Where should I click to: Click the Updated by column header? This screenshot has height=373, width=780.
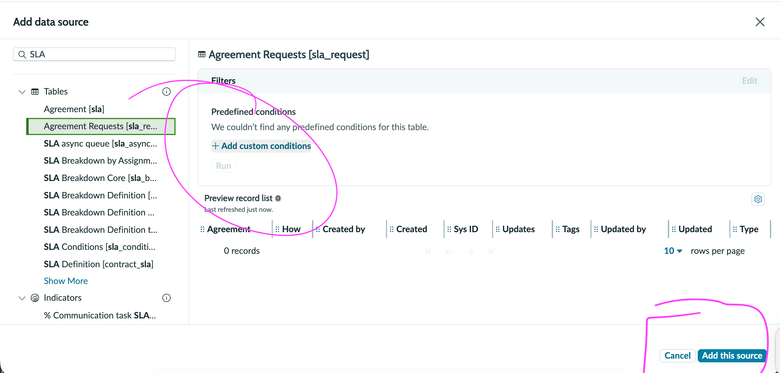623,229
